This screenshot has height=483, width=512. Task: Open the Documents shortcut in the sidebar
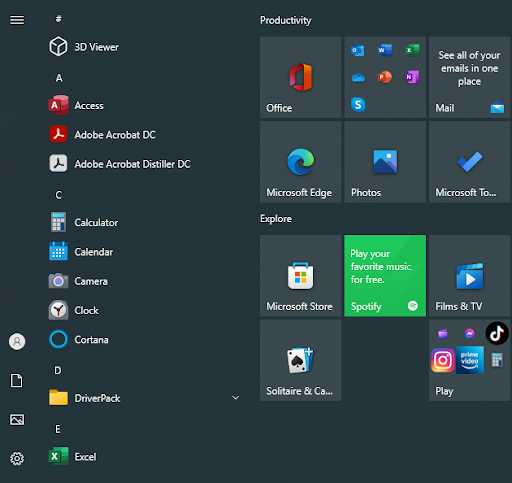pyautogui.click(x=17, y=380)
